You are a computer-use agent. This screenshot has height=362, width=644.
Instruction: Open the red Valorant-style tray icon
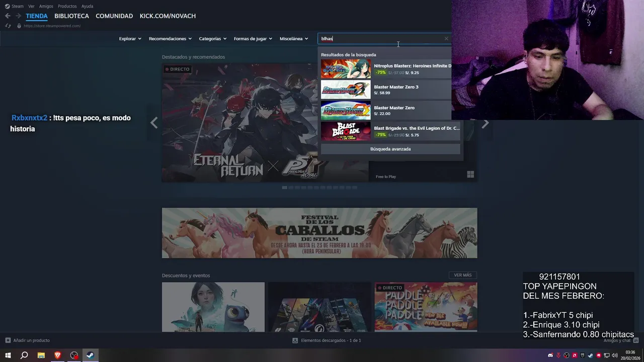558,355
